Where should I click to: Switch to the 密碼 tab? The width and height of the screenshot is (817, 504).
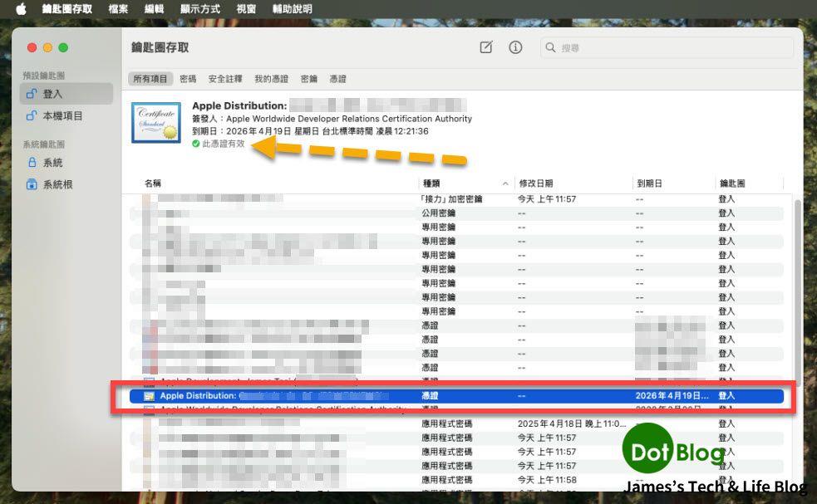pyautogui.click(x=188, y=79)
